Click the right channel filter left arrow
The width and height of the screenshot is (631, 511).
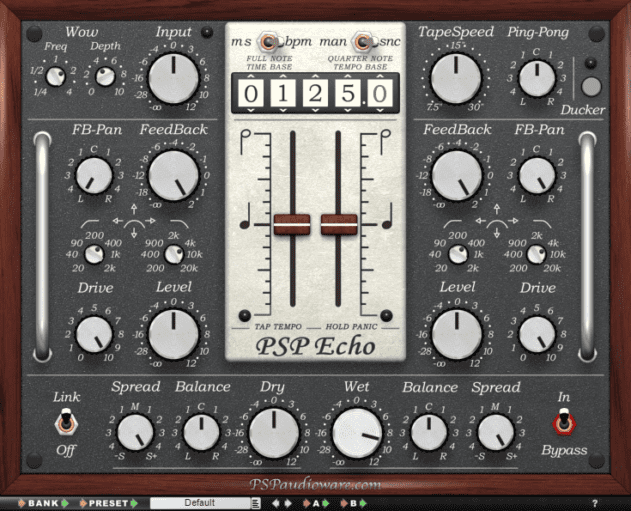pos(480,220)
